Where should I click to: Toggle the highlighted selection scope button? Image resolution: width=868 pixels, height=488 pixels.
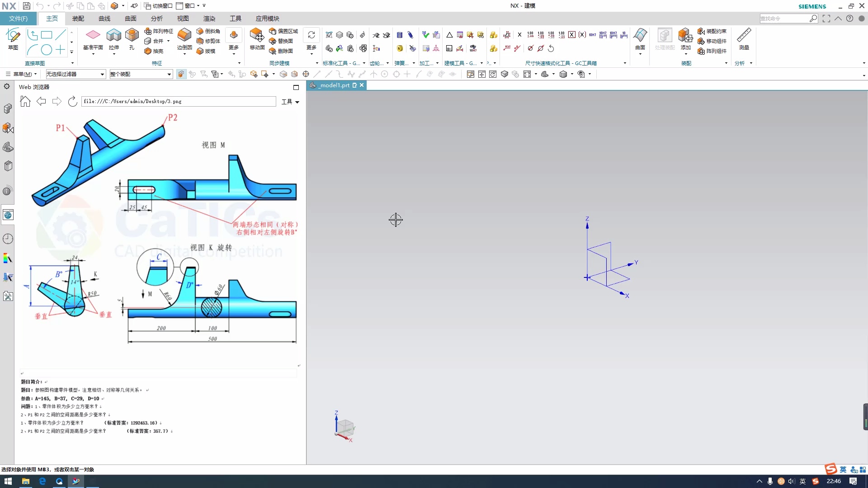click(181, 74)
